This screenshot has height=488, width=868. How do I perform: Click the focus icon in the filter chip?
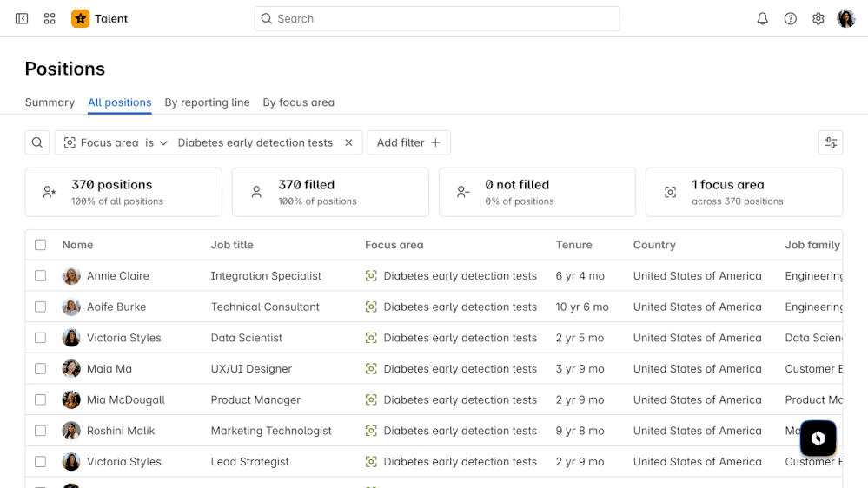[70, 142]
